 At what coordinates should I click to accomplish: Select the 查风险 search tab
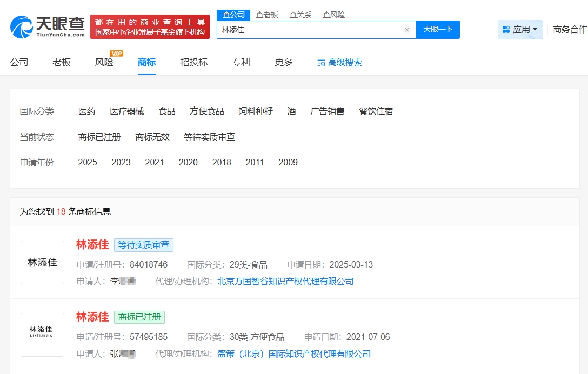[x=334, y=15]
